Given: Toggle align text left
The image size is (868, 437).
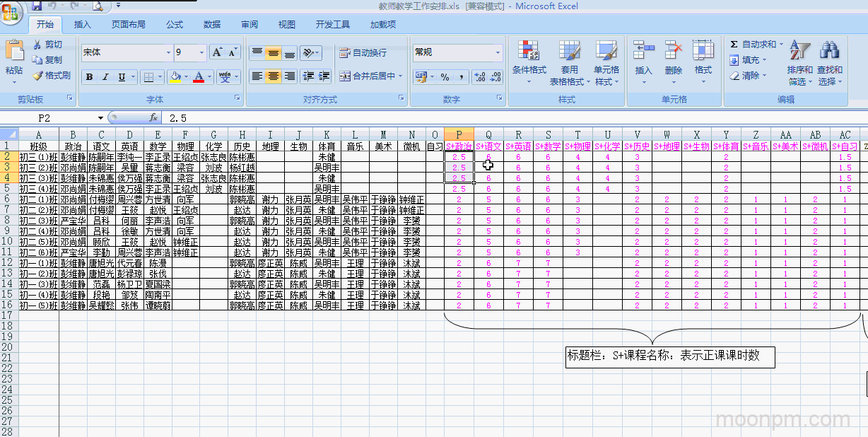Looking at the screenshot, I should [257, 76].
